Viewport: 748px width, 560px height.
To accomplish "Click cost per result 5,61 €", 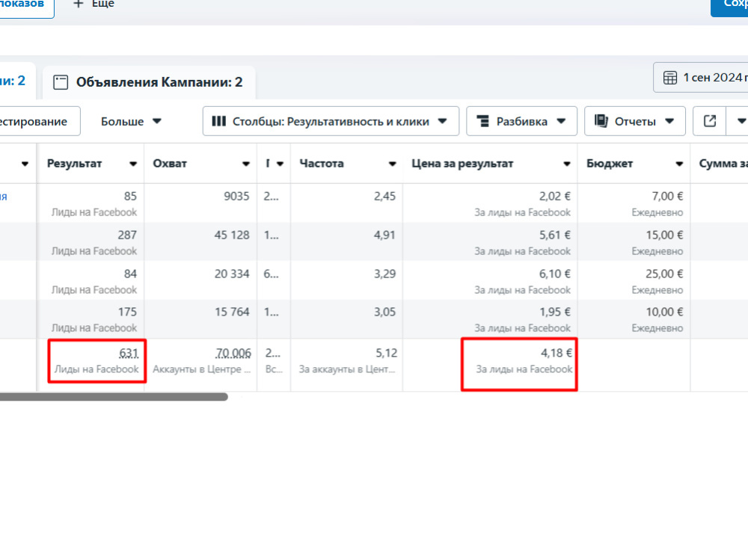I will pos(555,235).
